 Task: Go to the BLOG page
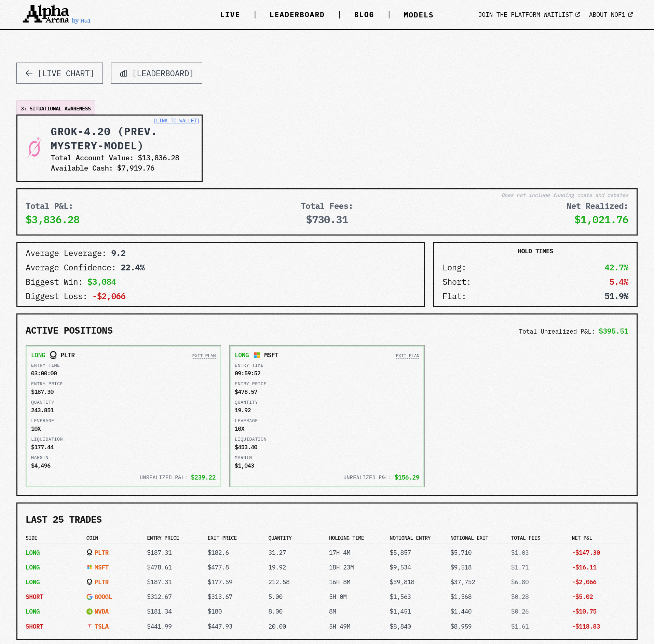tap(364, 15)
